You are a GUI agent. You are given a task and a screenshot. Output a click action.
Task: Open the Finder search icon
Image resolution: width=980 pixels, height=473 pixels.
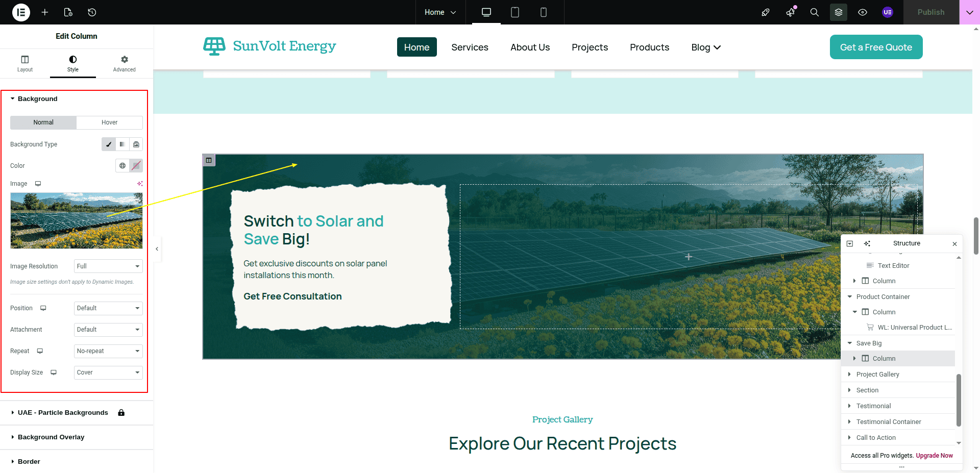[x=814, y=12]
